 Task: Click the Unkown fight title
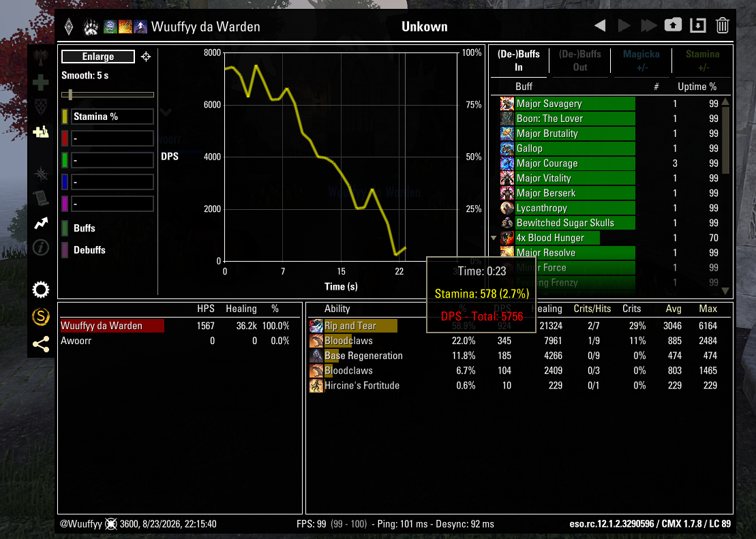(x=424, y=27)
